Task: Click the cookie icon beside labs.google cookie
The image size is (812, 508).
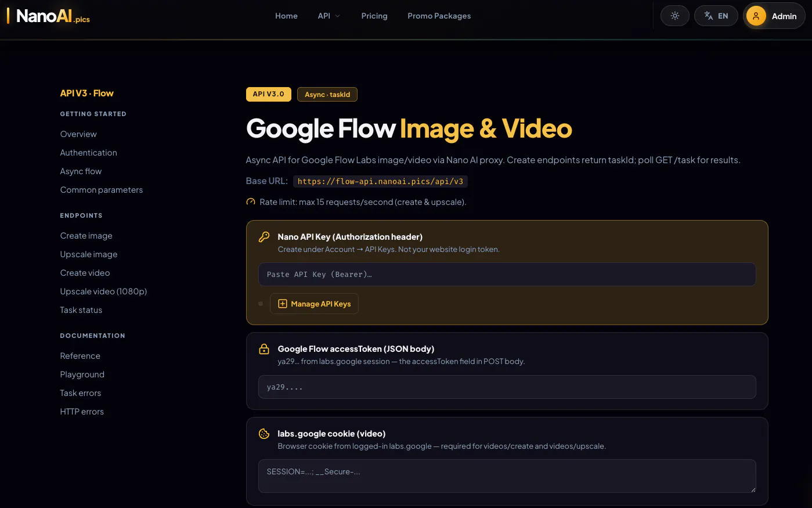Action: point(264,434)
